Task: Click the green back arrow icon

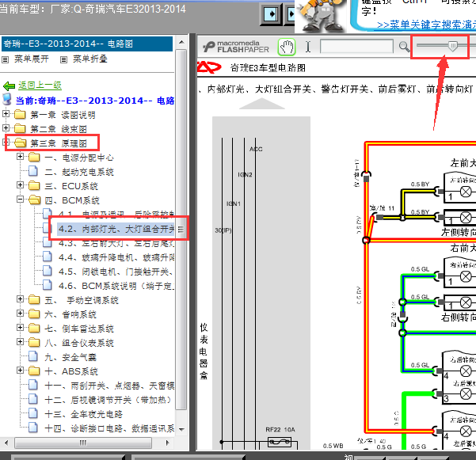Action: tap(9, 86)
